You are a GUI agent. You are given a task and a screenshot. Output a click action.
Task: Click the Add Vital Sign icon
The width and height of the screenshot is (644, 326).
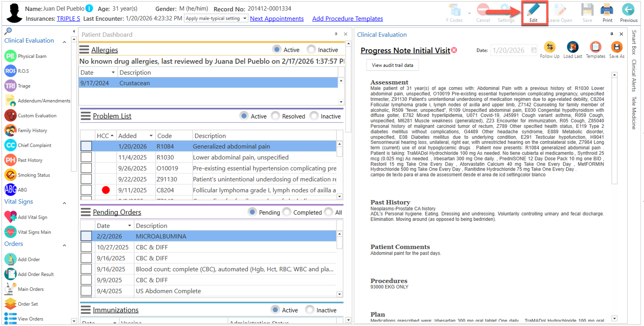(11, 217)
